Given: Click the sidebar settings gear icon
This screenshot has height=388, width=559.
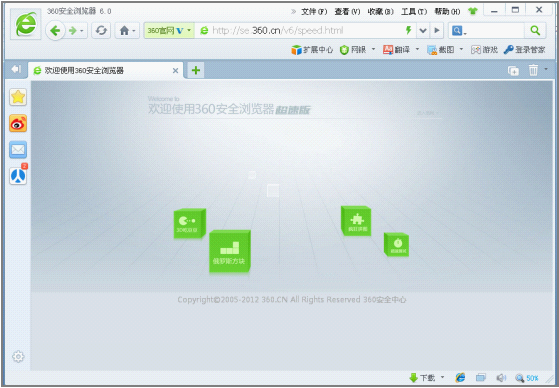Looking at the screenshot, I should 18,356.
